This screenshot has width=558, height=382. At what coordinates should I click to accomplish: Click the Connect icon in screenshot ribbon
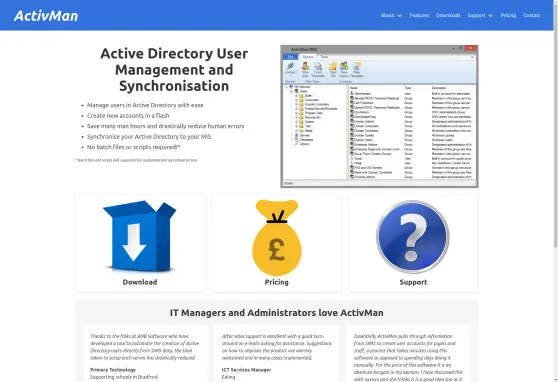(x=290, y=69)
